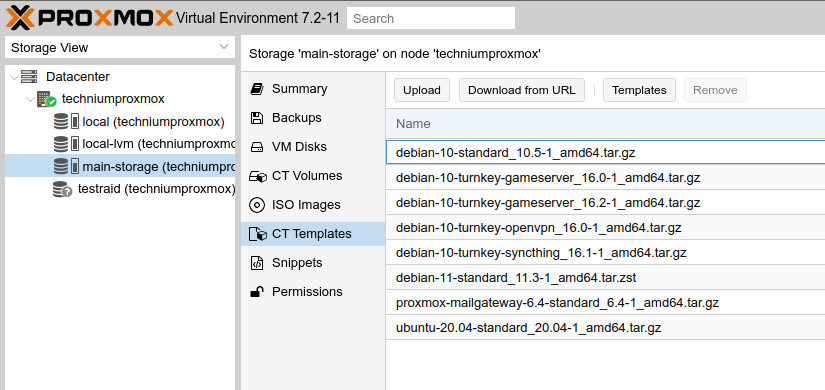The image size is (825, 390).
Task: Select debian-10-turnkey-gameserver_16.0-1 template
Action: click(605, 178)
